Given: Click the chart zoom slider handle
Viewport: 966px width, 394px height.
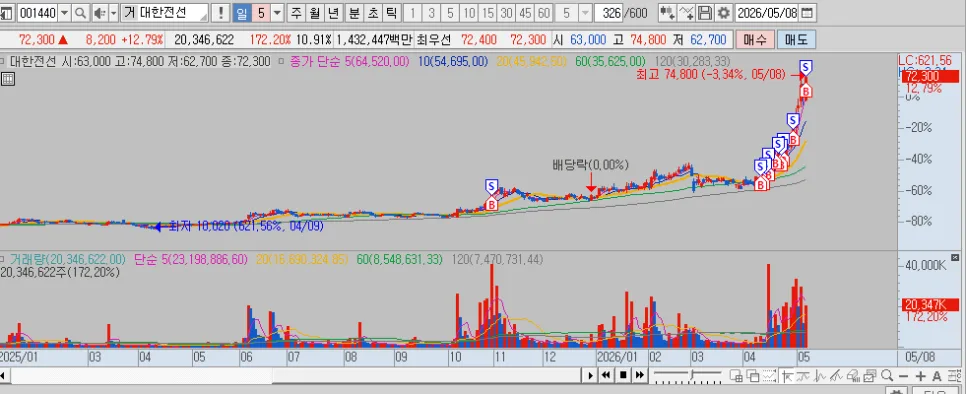Looking at the screenshot, I should (x=692, y=375).
